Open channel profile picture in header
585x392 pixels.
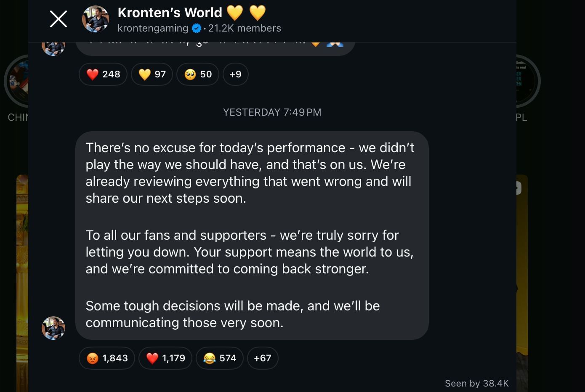[x=96, y=19]
